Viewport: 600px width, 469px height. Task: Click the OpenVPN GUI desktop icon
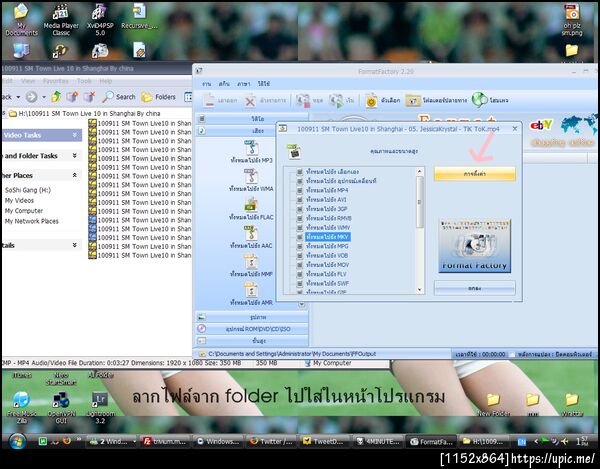point(60,399)
